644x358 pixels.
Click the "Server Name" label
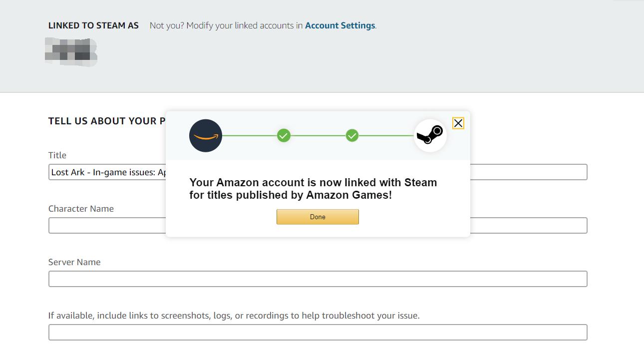pyautogui.click(x=74, y=262)
